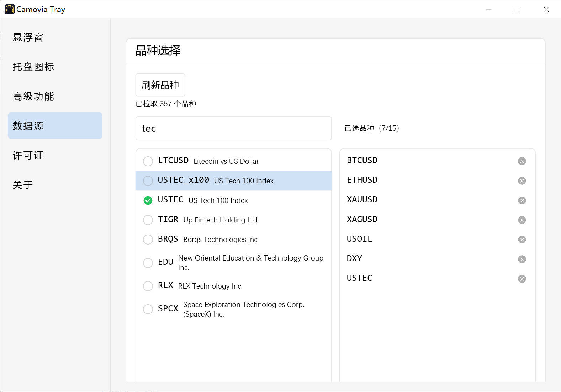Maximize the Camovia Tray window
This screenshot has width=561, height=392.
518,9
